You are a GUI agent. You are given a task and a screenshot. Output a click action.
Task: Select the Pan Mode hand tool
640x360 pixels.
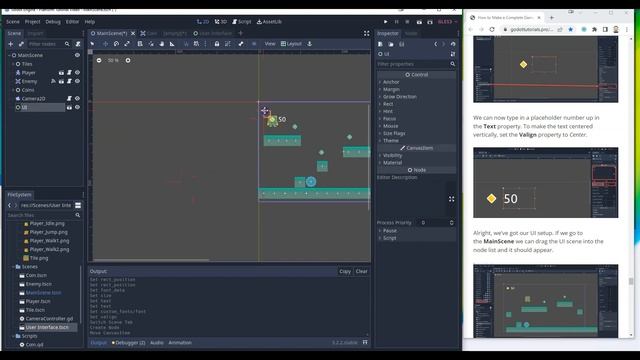click(x=162, y=44)
